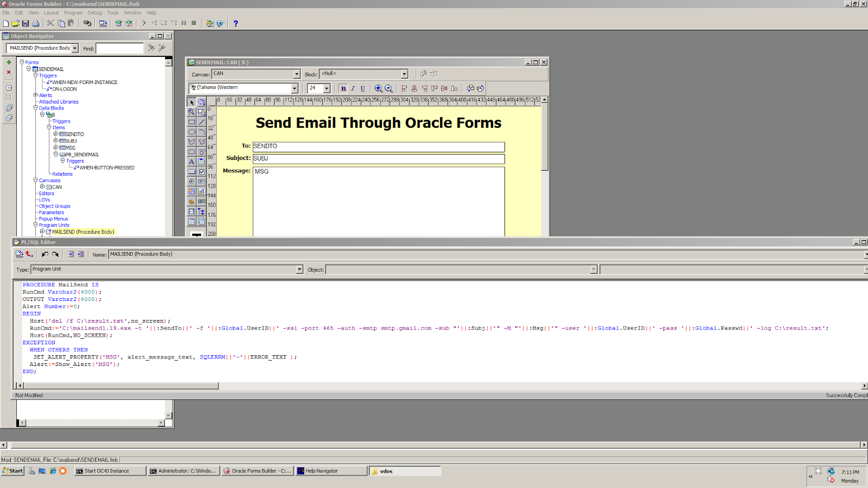Select the Rectangle tool in the tool palette
The height and width of the screenshot is (488, 868).
[x=191, y=121]
